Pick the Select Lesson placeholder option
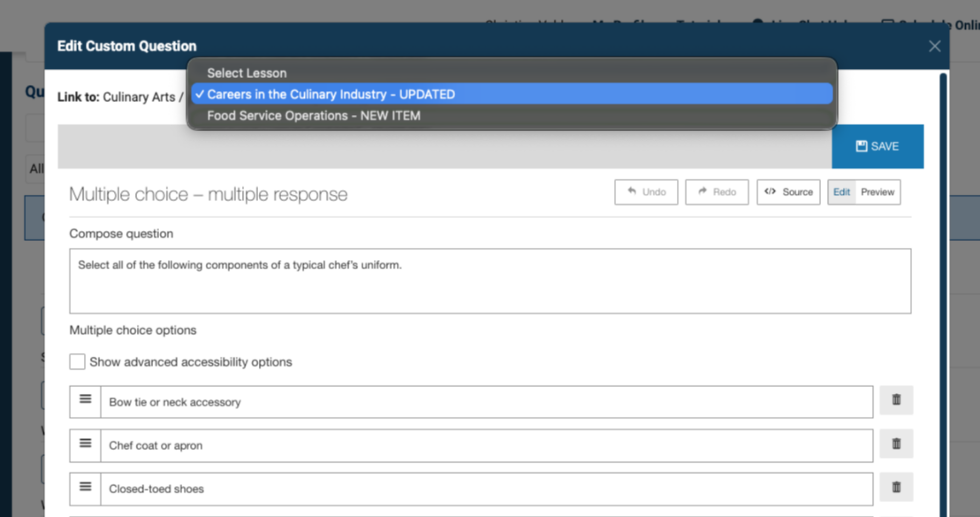Screen dimensions: 980x517 [247, 73]
